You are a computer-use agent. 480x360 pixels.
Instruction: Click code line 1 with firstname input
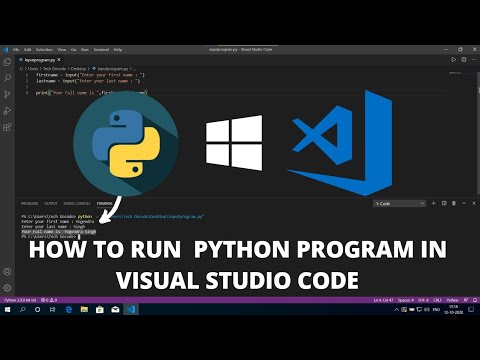pos(90,75)
